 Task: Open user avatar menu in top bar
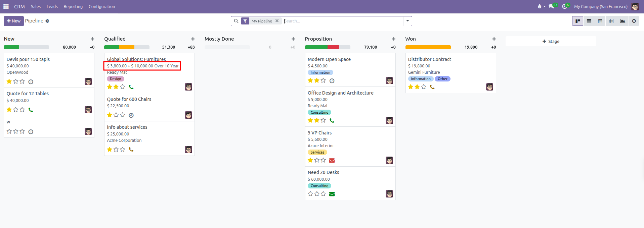tap(635, 6)
